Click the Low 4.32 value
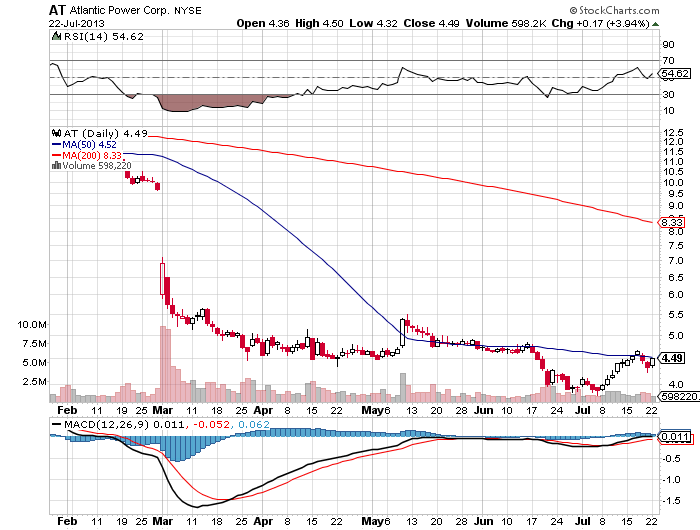 click(373, 23)
